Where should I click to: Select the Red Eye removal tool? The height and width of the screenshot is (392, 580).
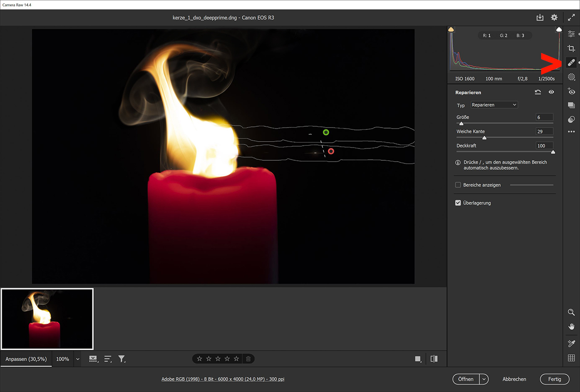[x=571, y=91]
